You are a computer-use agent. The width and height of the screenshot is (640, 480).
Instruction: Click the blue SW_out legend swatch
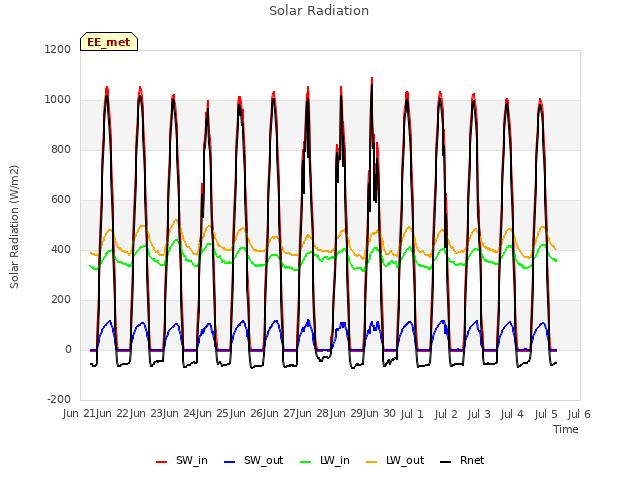pyautogui.click(x=230, y=462)
